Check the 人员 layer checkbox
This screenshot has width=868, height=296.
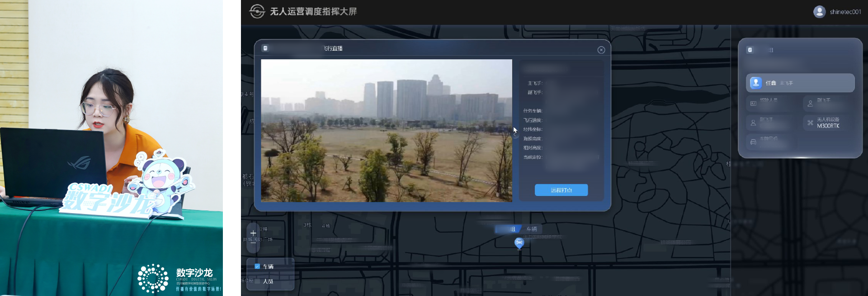pos(257,281)
